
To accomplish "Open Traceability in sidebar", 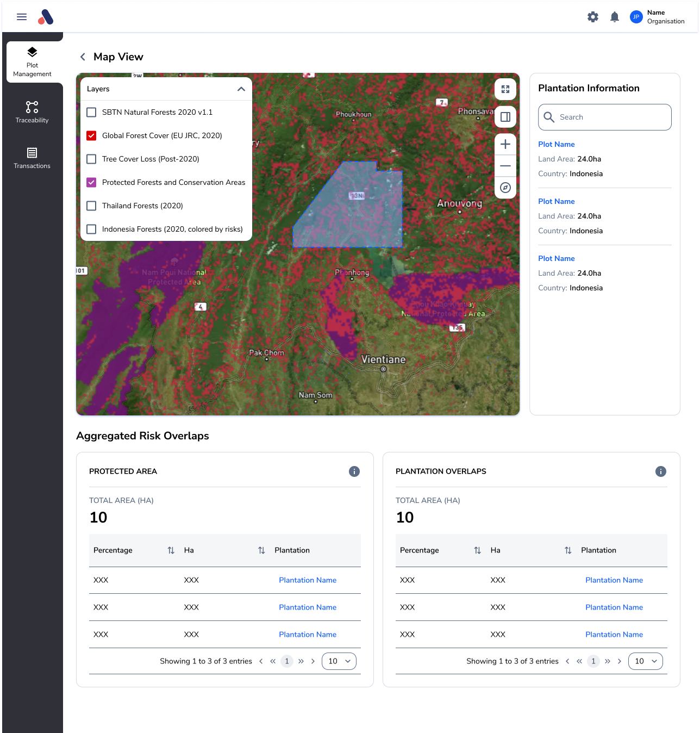I will (32, 111).
